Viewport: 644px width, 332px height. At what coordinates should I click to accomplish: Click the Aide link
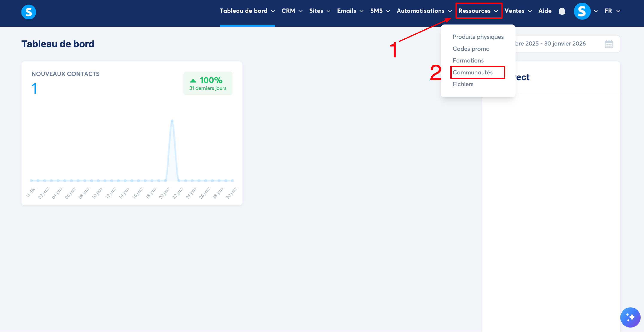click(545, 11)
